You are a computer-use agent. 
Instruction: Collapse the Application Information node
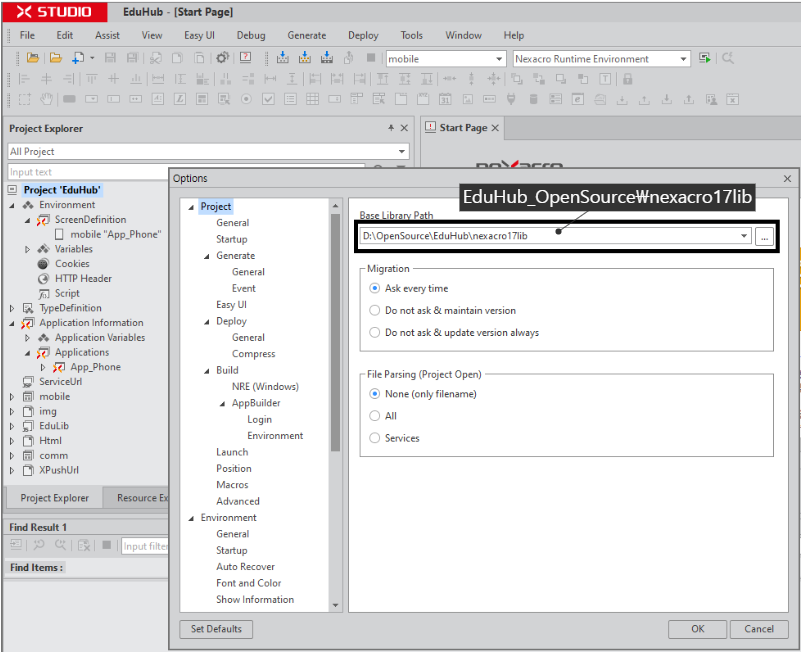[x=12, y=323]
